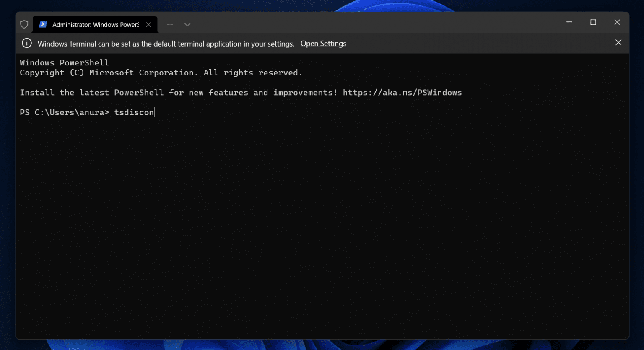Maximize the Windows Terminal window
The height and width of the screenshot is (350, 644).
tap(593, 22)
